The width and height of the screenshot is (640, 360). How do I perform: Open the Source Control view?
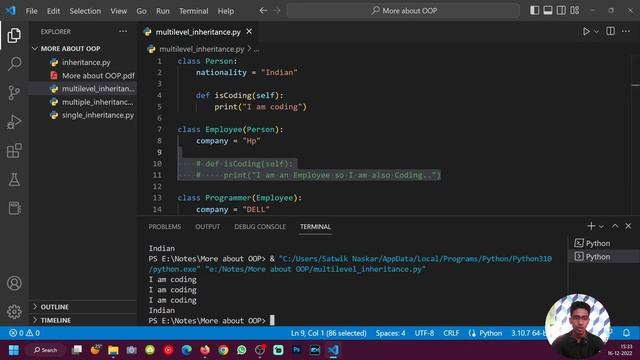point(14,93)
